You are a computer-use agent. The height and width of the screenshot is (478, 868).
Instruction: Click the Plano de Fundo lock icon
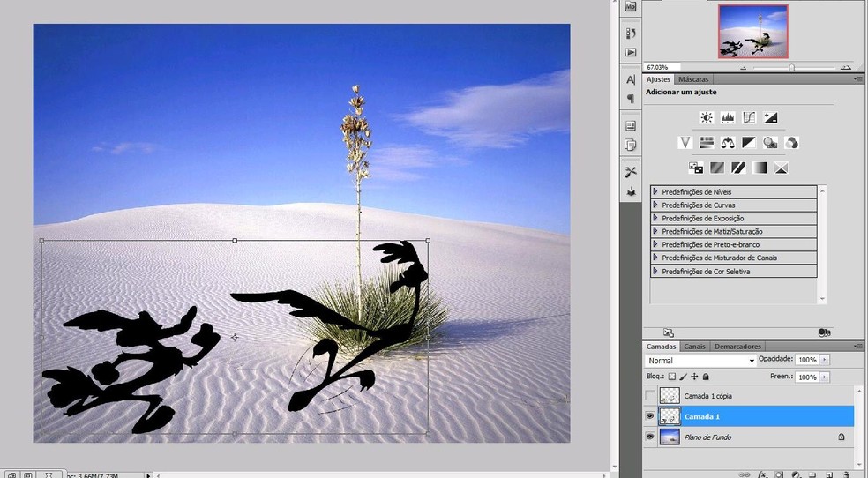pos(842,437)
